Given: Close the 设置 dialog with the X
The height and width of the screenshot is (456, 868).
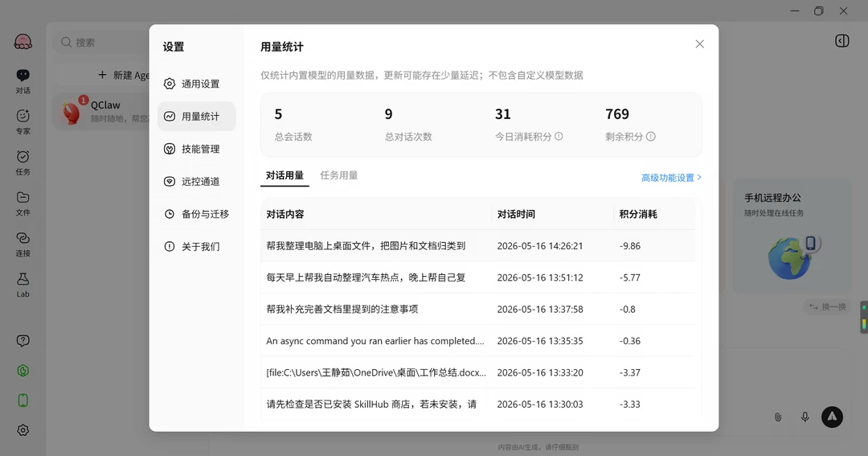Looking at the screenshot, I should pyautogui.click(x=700, y=43).
